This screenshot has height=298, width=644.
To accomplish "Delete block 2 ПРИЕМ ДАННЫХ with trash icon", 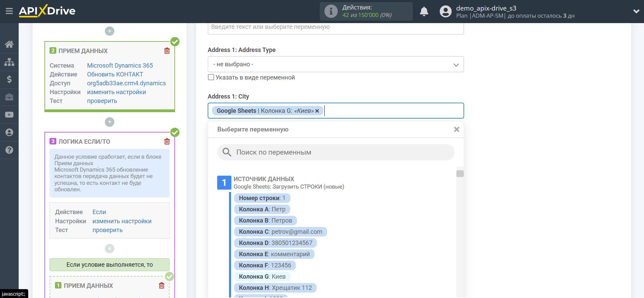I will (167, 51).
